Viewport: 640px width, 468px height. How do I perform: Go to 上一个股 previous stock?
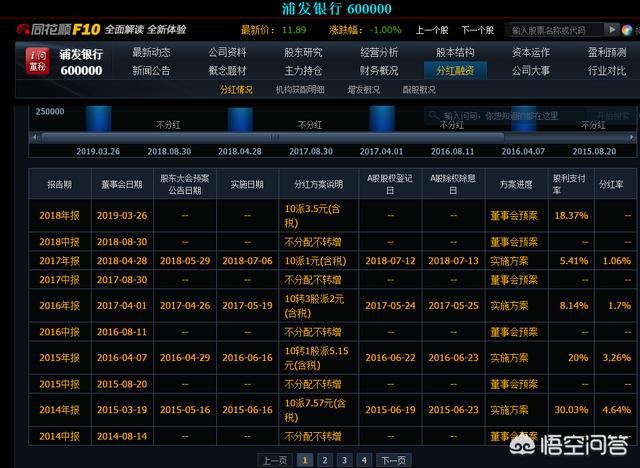(x=432, y=30)
